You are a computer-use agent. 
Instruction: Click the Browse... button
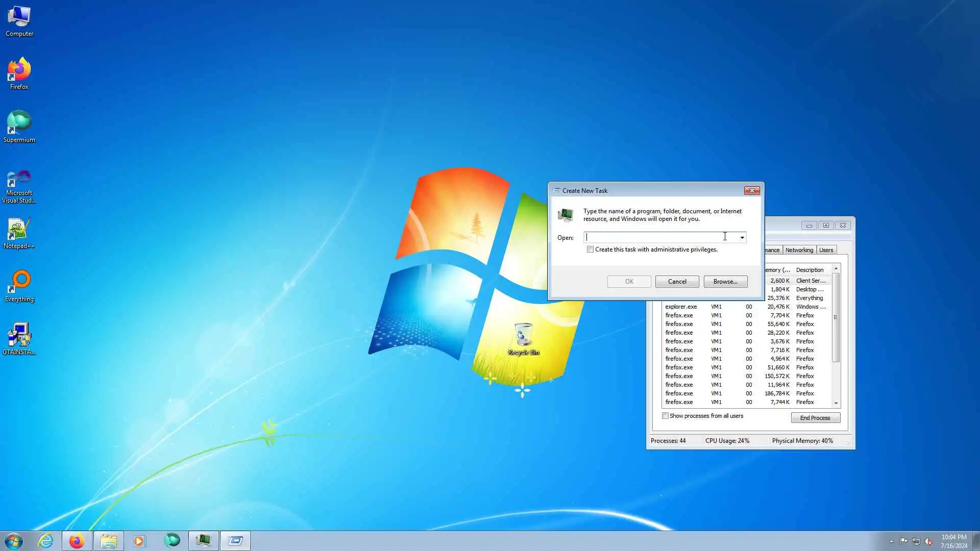[725, 282]
